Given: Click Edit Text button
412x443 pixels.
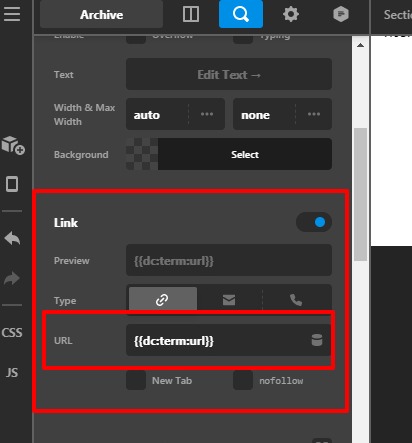Looking at the screenshot, I should (x=229, y=74).
